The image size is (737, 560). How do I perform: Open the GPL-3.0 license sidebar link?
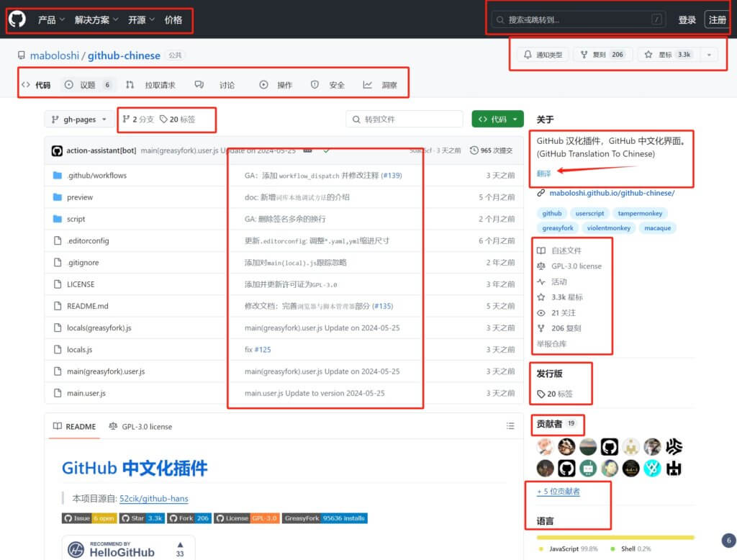pos(570,266)
